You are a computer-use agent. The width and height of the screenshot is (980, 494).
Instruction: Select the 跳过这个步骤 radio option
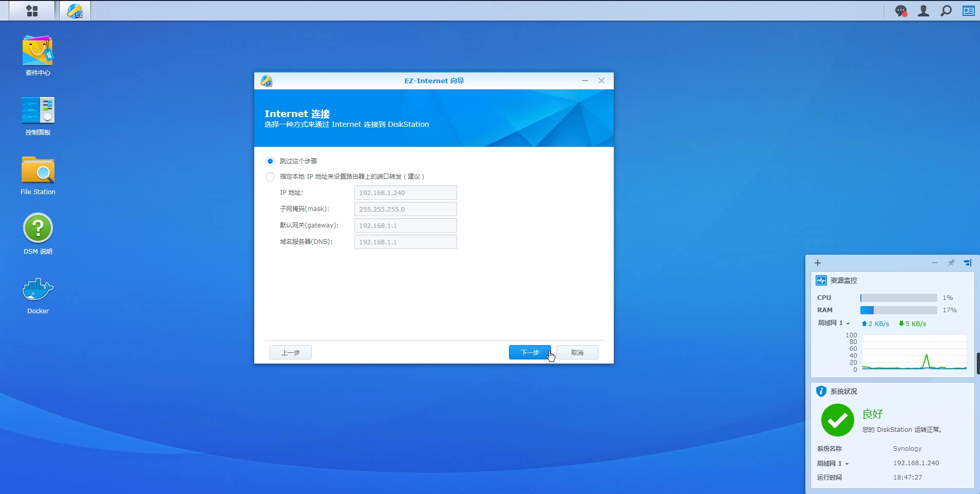(270, 161)
